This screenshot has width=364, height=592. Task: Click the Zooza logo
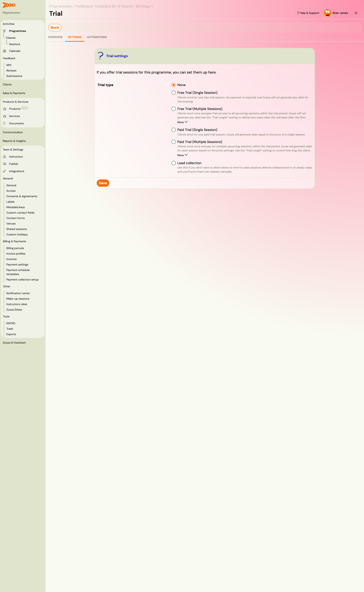click(9, 5)
